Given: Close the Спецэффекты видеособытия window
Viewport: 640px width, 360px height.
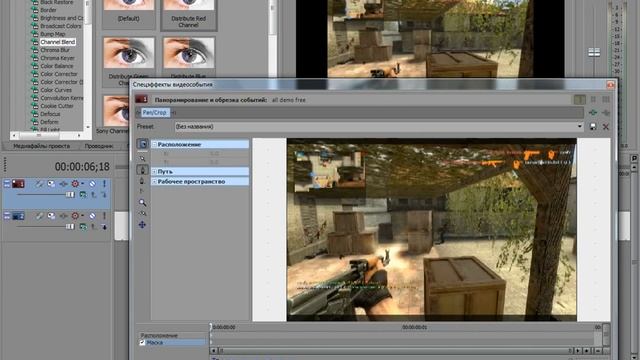Looking at the screenshot, I should (610, 85).
